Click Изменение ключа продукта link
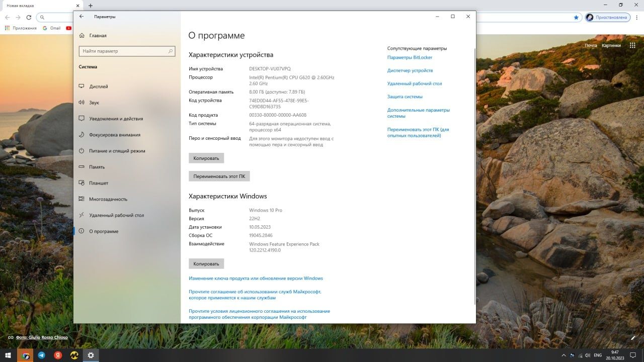The image size is (644, 362). (256, 278)
